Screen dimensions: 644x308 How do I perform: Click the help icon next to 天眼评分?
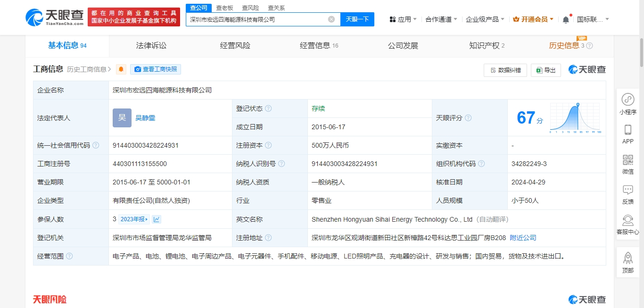(468, 118)
